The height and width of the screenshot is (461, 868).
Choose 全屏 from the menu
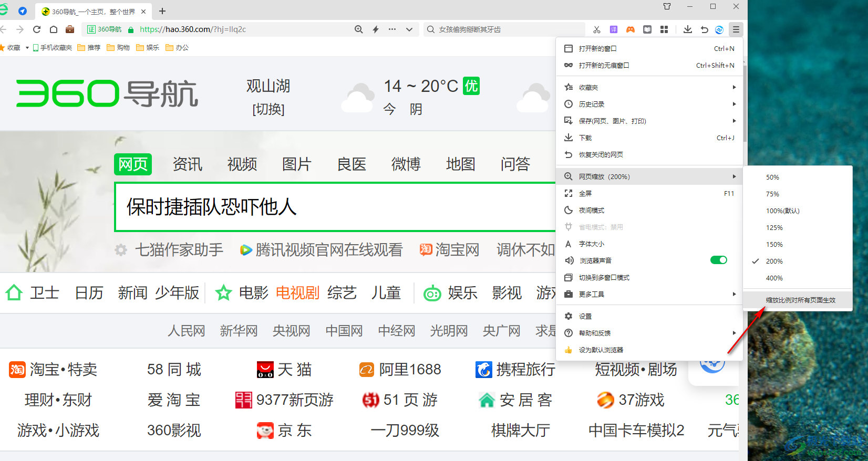click(x=649, y=194)
